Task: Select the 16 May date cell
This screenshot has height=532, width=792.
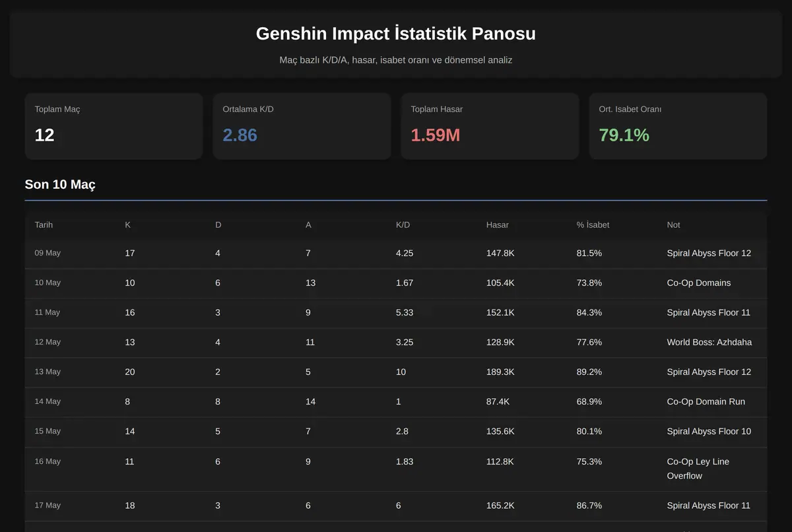Action: pos(48,461)
